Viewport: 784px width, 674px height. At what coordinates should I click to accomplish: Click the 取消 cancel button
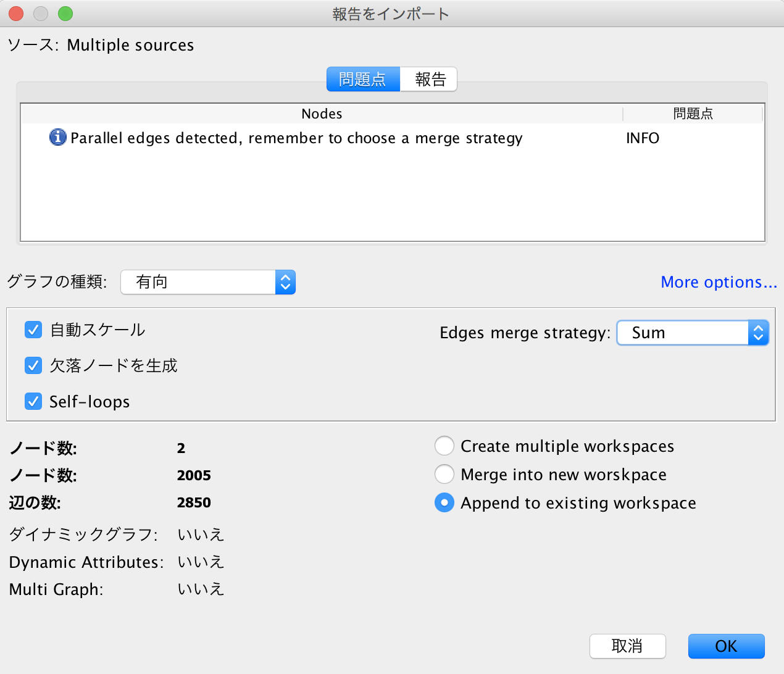(x=627, y=646)
